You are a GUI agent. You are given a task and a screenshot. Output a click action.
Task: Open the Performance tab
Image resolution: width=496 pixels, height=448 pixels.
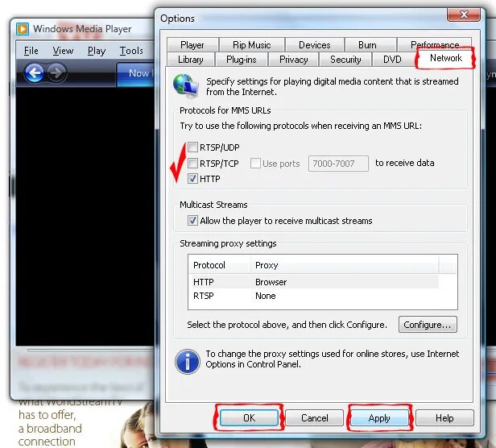(435, 44)
